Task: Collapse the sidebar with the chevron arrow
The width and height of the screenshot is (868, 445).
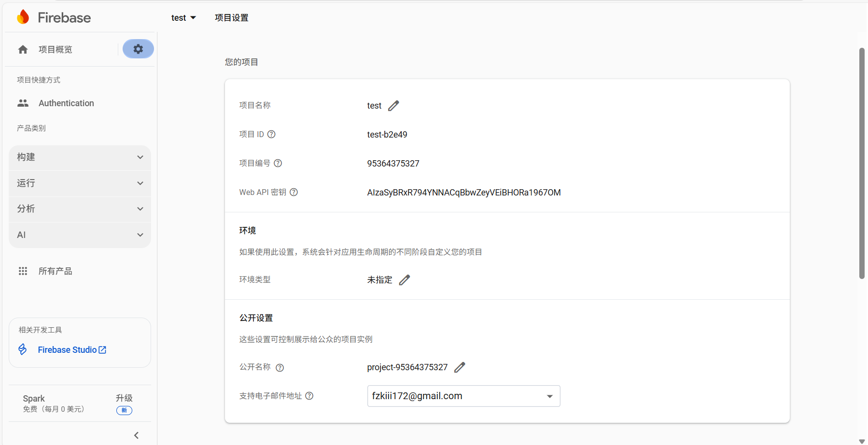Action: pyautogui.click(x=136, y=435)
